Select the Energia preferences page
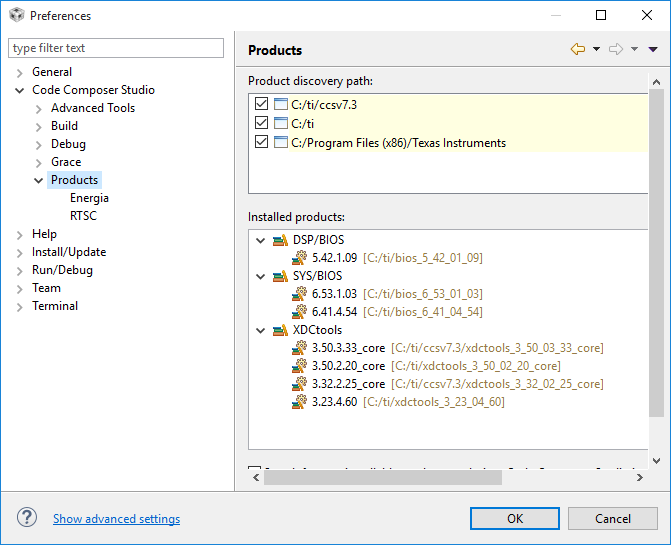 (x=89, y=198)
